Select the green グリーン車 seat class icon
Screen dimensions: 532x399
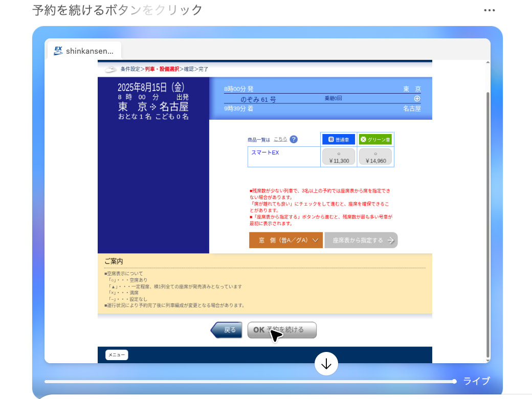pos(364,139)
